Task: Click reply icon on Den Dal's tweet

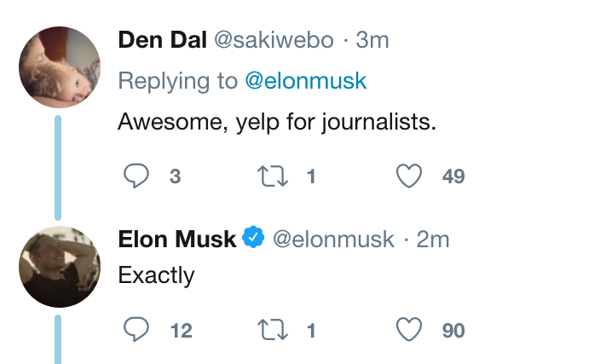Action: [137, 176]
